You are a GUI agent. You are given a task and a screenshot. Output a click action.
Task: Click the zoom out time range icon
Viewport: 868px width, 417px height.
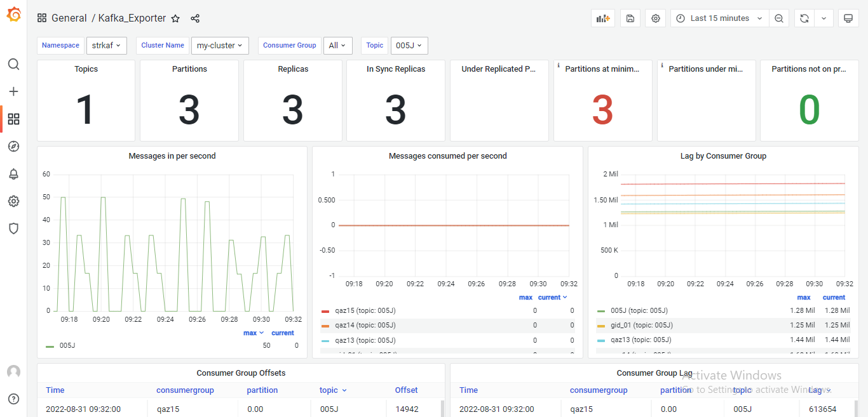click(x=779, y=18)
